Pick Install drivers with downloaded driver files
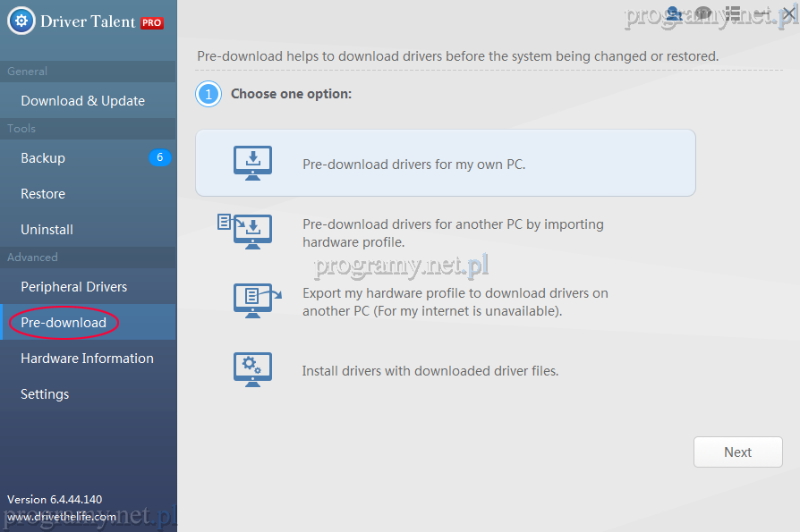800x532 pixels. pos(430,370)
